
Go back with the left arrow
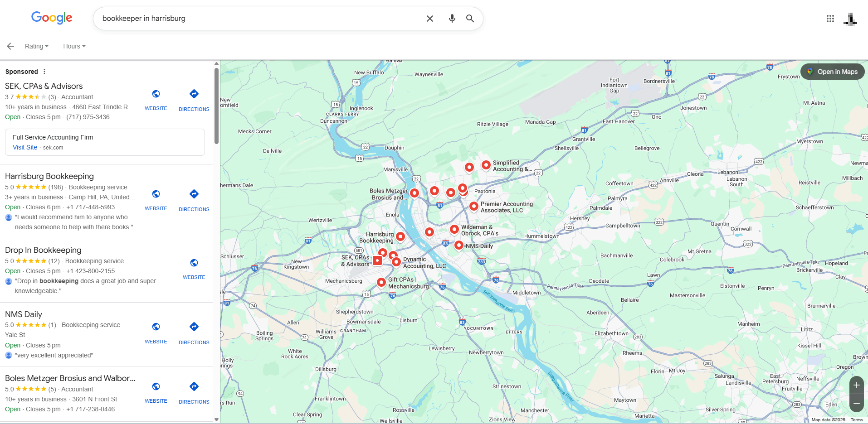[10, 46]
